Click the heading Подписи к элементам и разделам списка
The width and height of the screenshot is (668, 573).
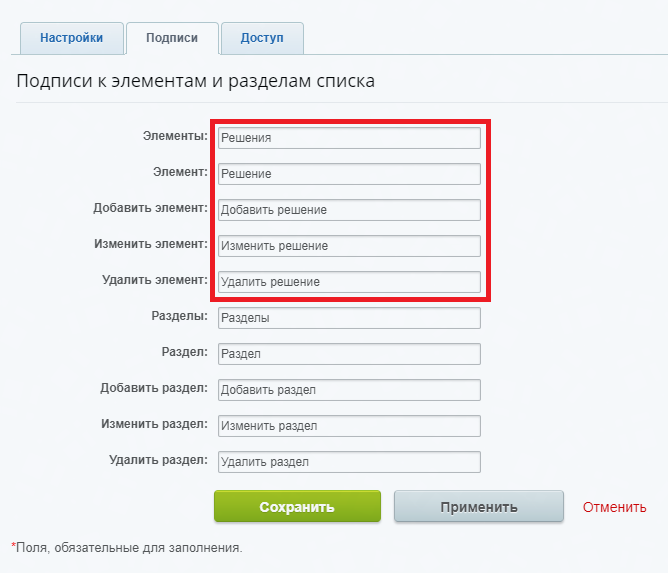click(x=196, y=81)
